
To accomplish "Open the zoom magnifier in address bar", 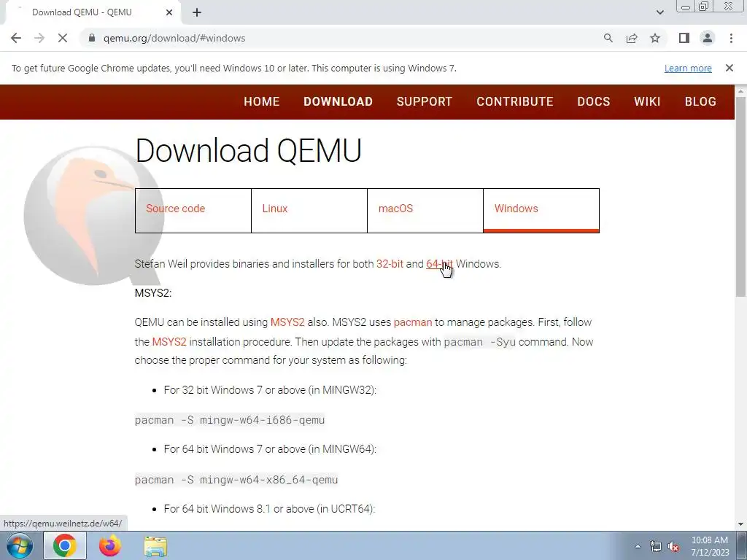I will (608, 38).
